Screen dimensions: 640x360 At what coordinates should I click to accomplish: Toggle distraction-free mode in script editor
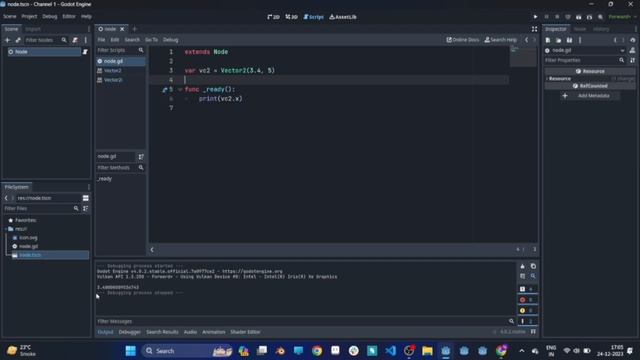click(534, 29)
